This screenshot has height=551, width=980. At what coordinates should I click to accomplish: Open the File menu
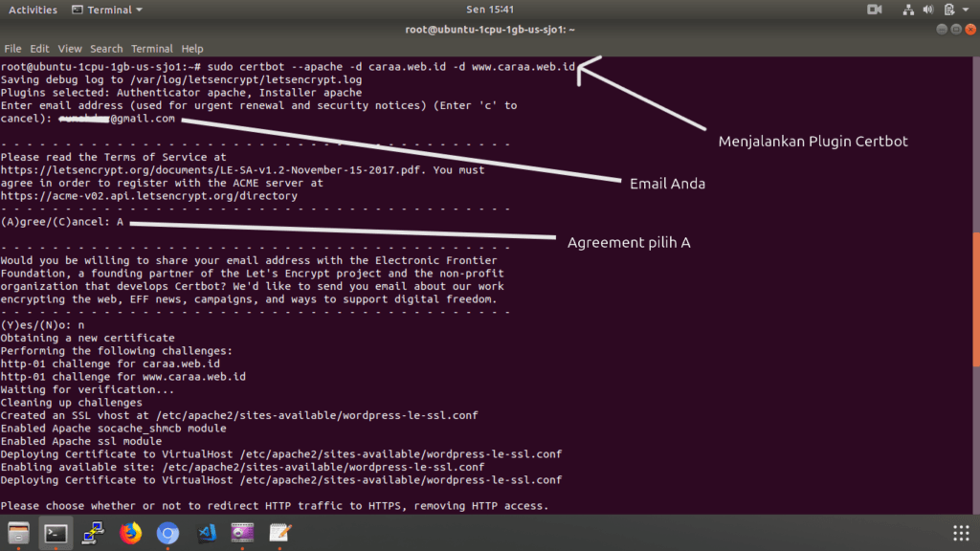coord(12,48)
